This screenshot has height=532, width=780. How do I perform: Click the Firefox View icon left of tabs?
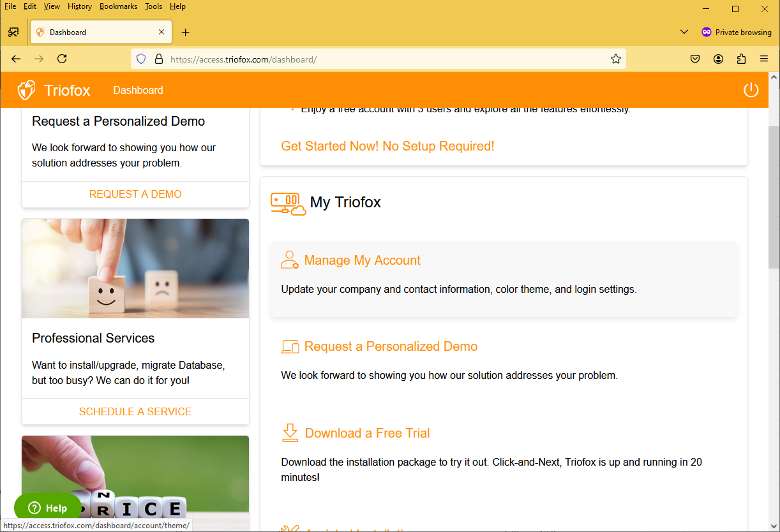click(x=13, y=32)
